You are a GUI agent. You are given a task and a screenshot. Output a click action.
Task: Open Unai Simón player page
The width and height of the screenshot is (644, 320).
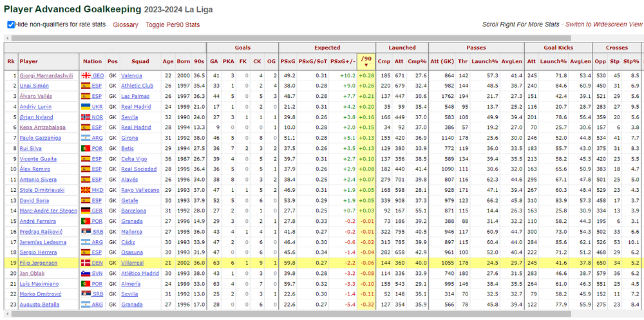(x=34, y=86)
